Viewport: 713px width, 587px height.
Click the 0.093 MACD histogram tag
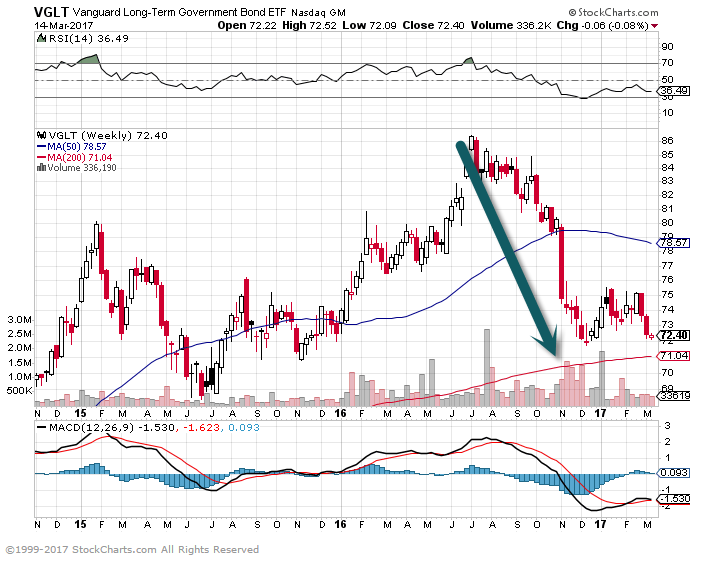pos(674,473)
